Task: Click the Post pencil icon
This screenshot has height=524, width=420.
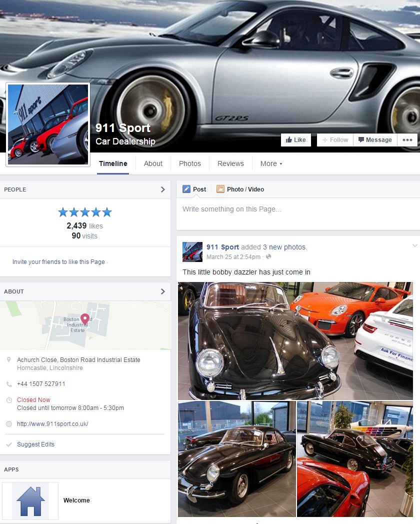Action: coord(186,189)
